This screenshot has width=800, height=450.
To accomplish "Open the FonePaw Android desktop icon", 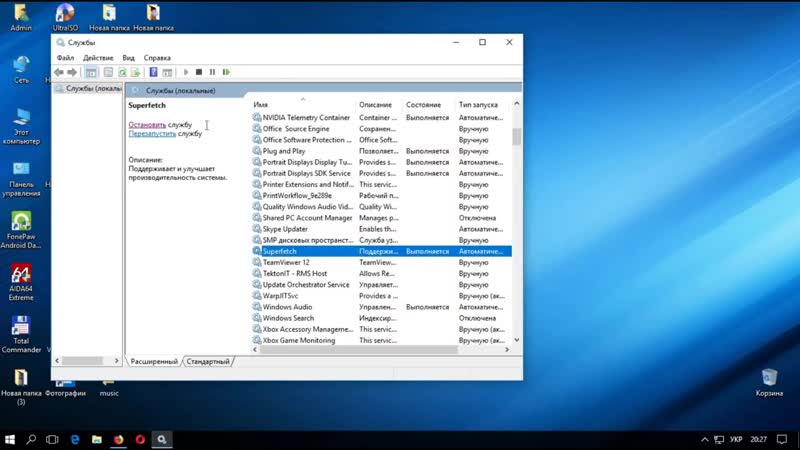I will 21,230.
